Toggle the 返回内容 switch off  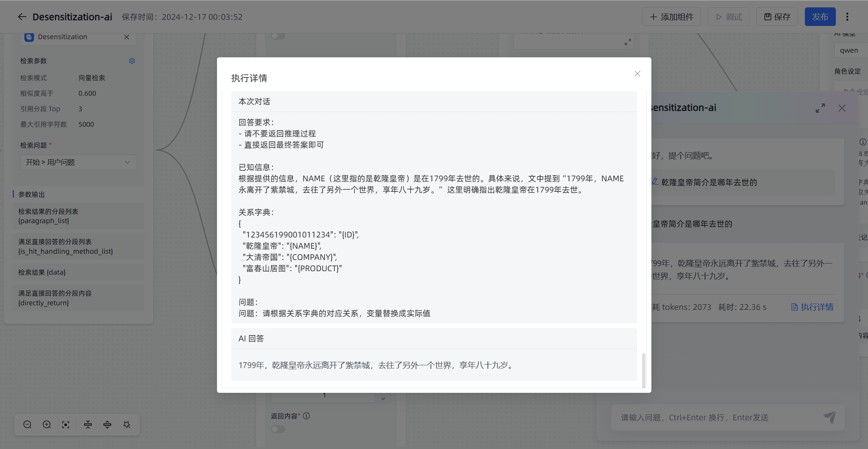(277, 429)
